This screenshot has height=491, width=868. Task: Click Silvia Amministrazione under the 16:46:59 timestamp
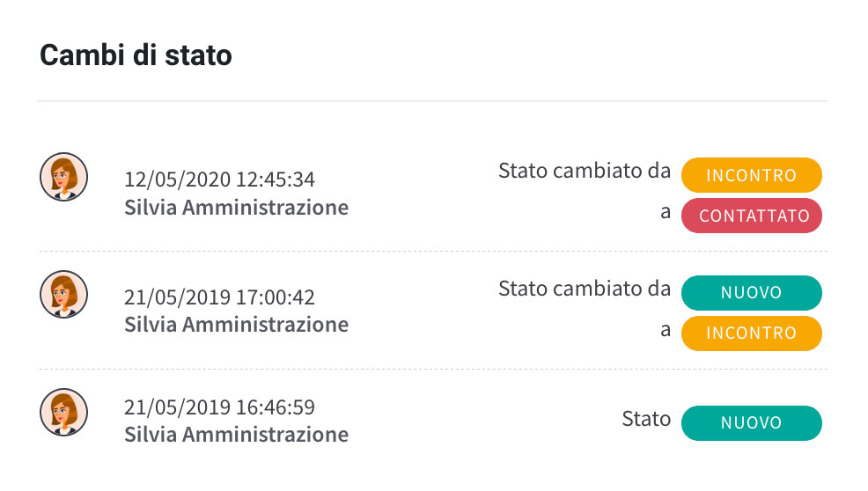236,434
